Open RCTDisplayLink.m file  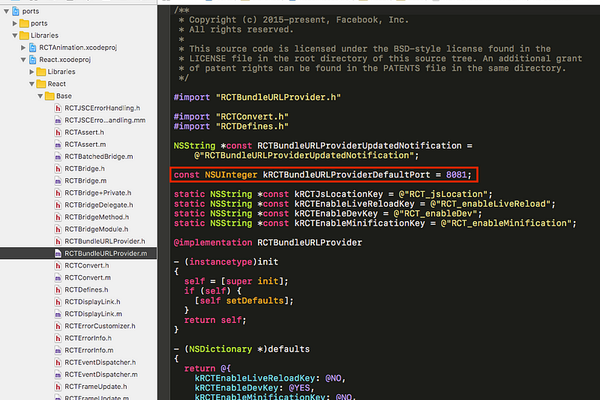coord(93,314)
